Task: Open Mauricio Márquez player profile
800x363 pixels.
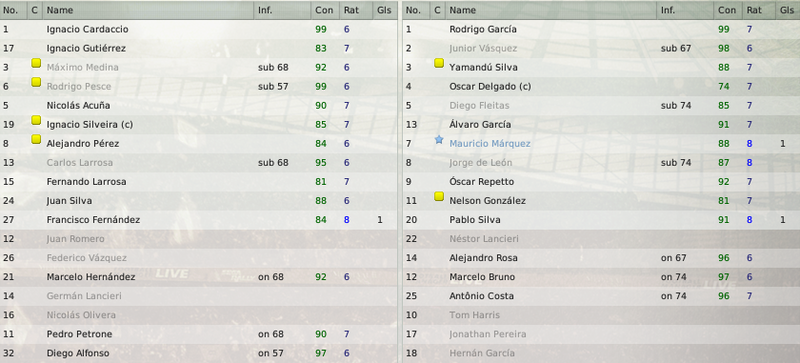Action: [x=490, y=144]
